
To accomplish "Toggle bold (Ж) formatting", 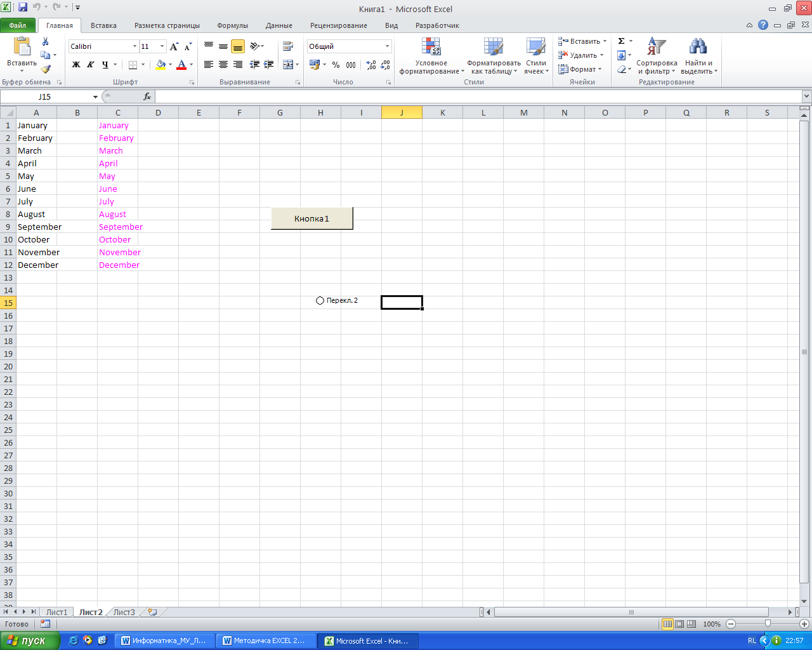I will 76,65.
